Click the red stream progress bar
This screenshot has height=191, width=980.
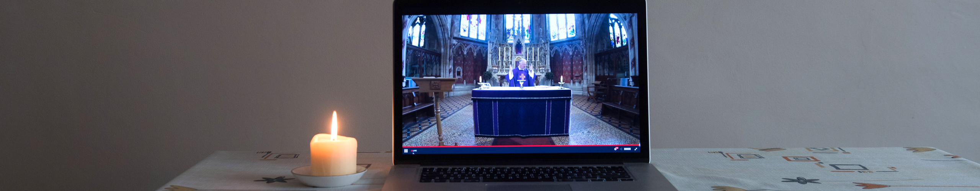click(x=521, y=146)
